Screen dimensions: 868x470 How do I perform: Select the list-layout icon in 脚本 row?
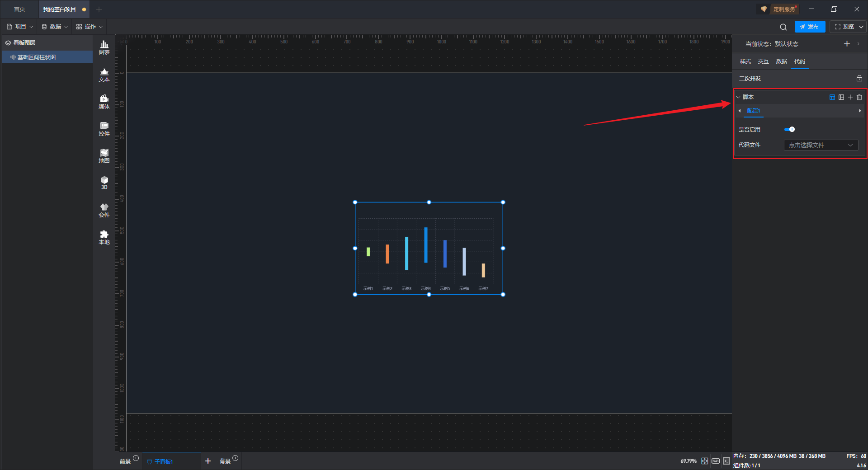click(841, 97)
